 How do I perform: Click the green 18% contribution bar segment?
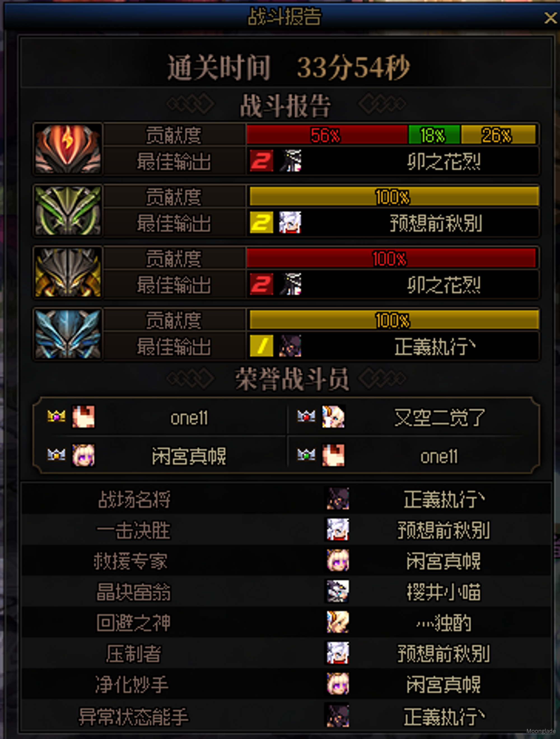pyautogui.click(x=434, y=135)
